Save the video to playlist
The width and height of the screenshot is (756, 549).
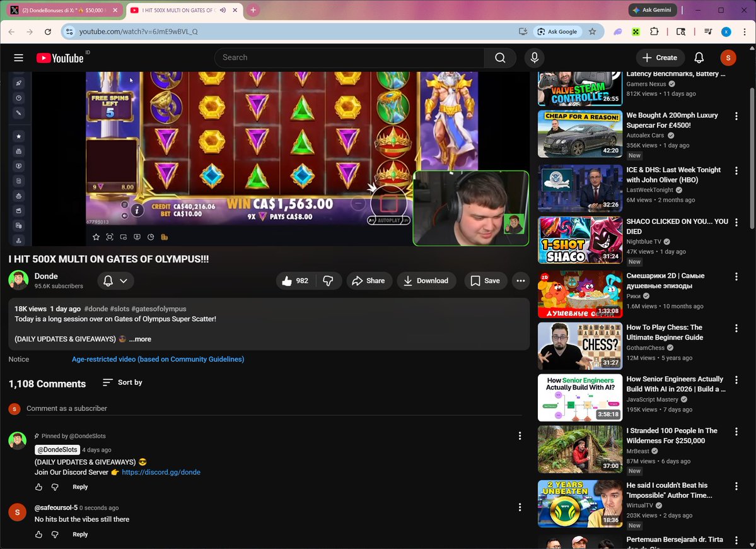pos(486,281)
